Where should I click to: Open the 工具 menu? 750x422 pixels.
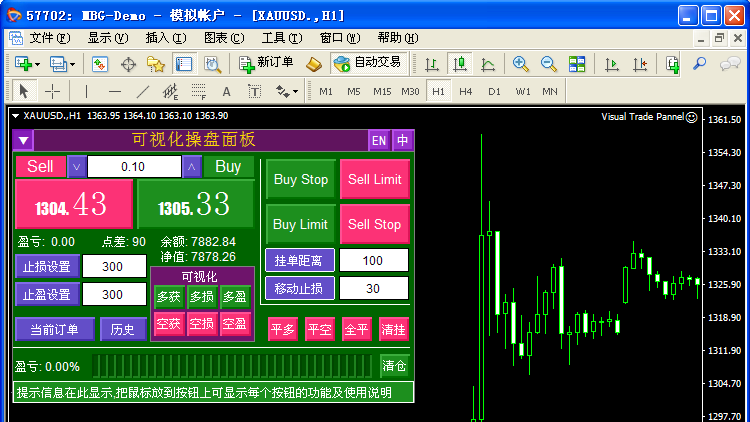pyautogui.click(x=282, y=38)
